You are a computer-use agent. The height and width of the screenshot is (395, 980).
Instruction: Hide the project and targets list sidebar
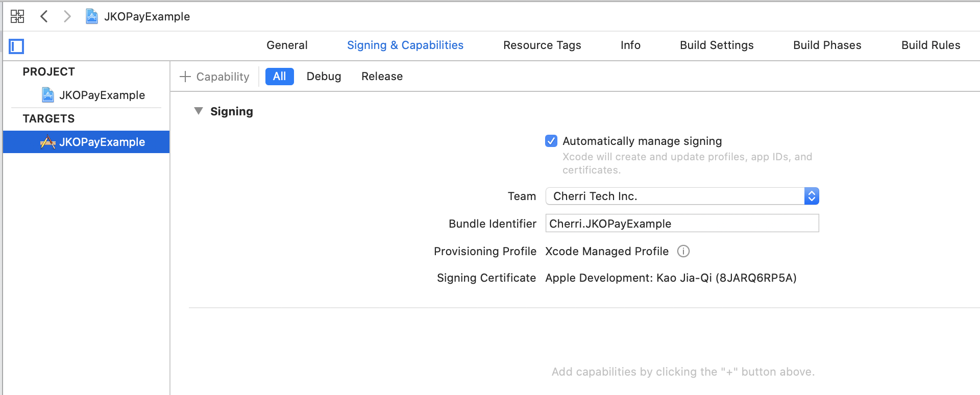pos(16,46)
